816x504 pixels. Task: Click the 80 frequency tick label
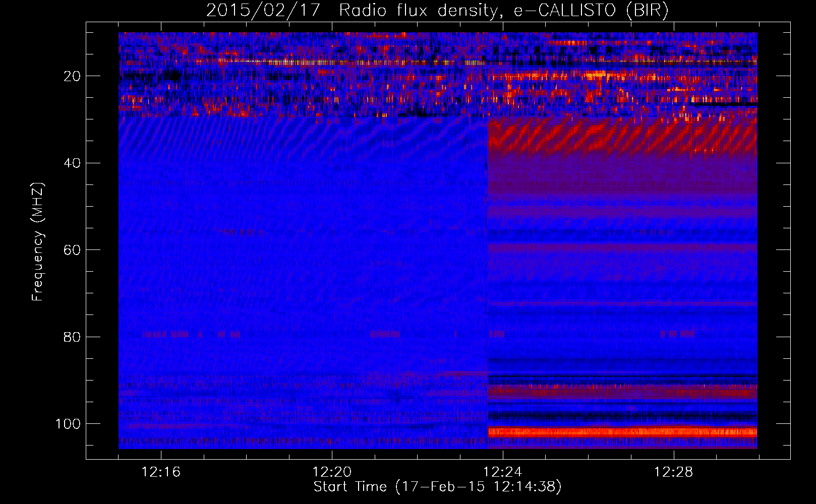pos(72,337)
